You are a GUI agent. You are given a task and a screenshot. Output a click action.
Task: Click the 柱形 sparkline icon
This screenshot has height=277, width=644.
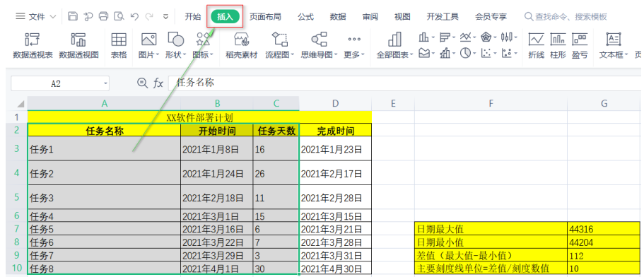coord(558,45)
